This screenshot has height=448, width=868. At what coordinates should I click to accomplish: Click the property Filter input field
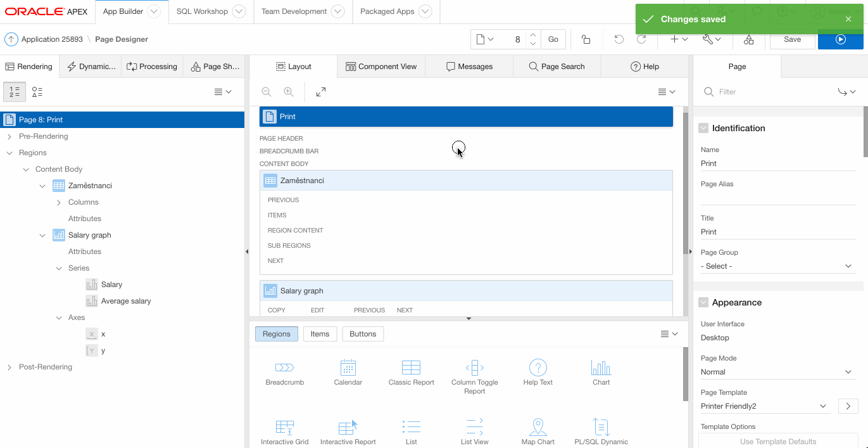[x=772, y=92]
